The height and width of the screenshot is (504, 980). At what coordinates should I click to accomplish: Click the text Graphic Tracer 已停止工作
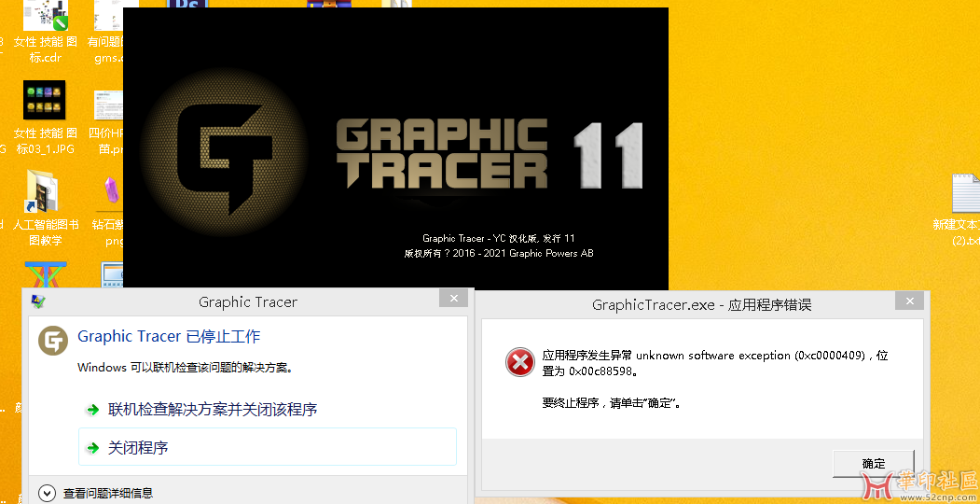tap(169, 336)
